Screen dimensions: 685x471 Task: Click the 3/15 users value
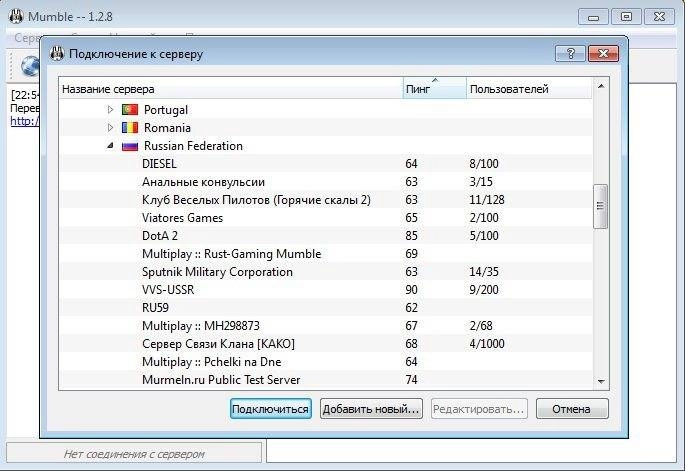481,182
